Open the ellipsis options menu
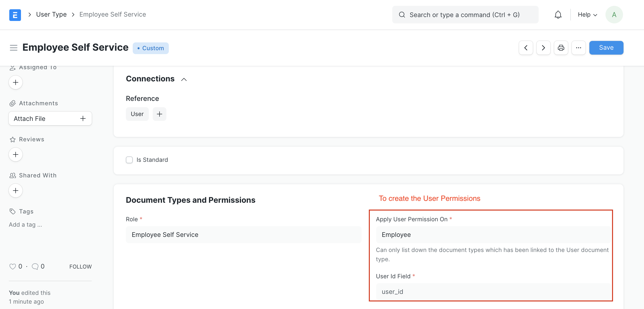Image resolution: width=644 pixels, height=309 pixels. tap(579, 48)
